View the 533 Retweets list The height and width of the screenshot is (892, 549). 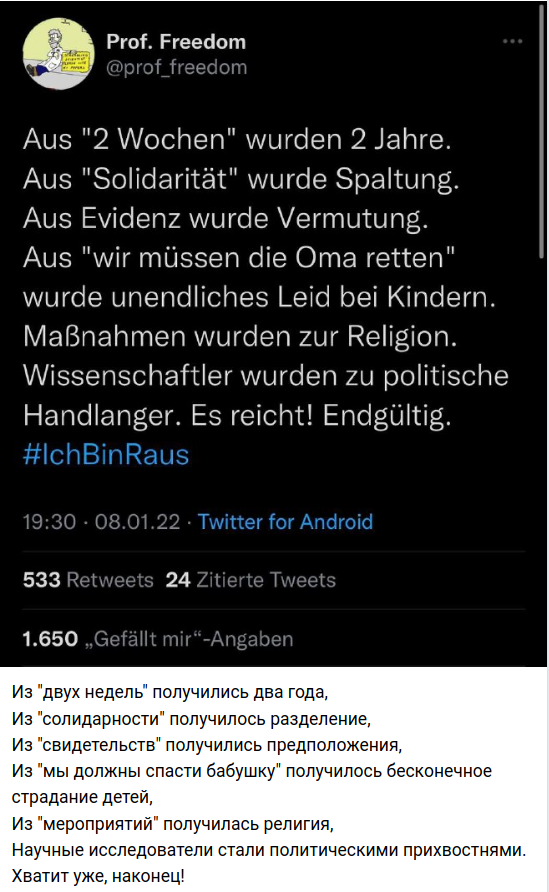tap(88, 580)
